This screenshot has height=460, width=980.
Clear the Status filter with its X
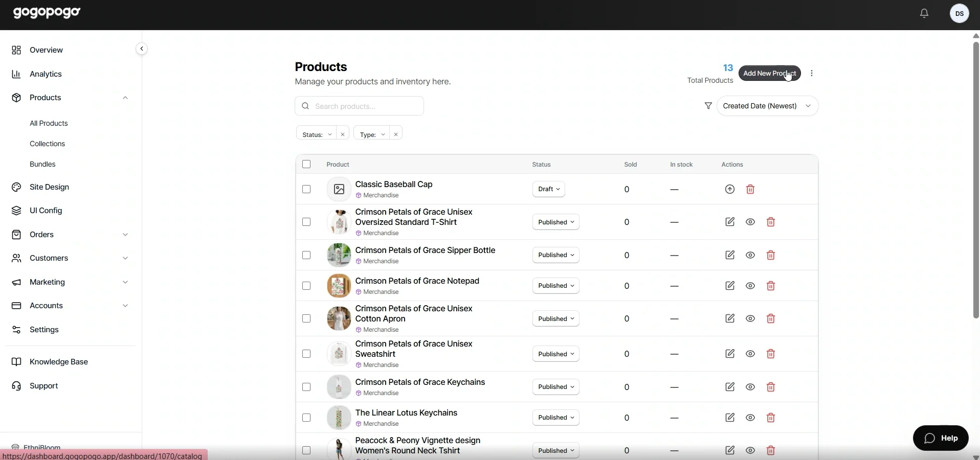click(x=343, y=134)
